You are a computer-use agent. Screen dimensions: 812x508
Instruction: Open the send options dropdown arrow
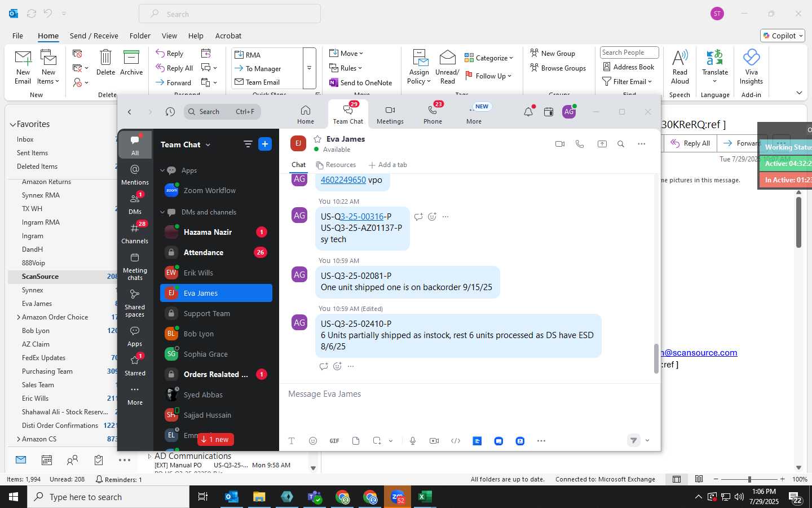647,441
